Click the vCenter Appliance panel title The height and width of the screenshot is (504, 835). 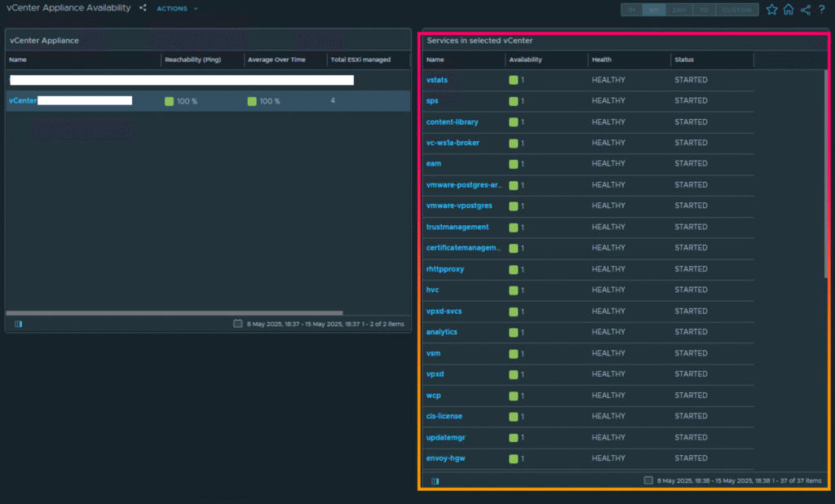coord(44,41)
